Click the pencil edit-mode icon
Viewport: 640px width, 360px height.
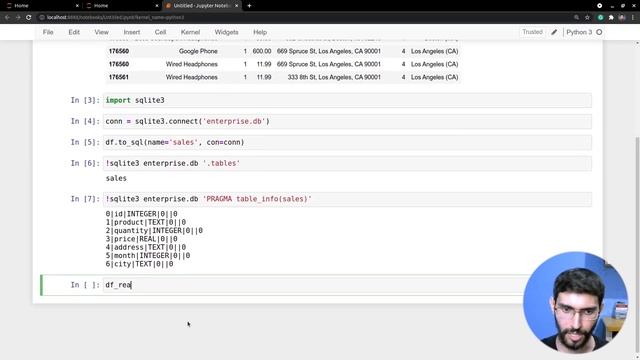(554, 32)
